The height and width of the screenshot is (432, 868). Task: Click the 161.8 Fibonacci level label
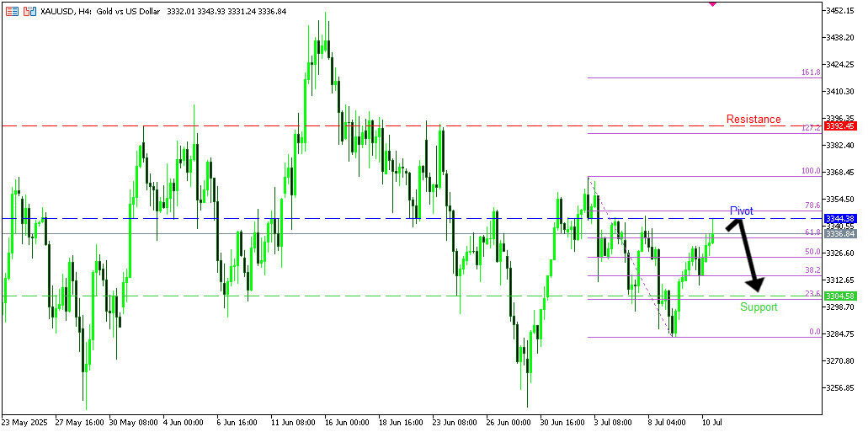[x=811, y=72]
